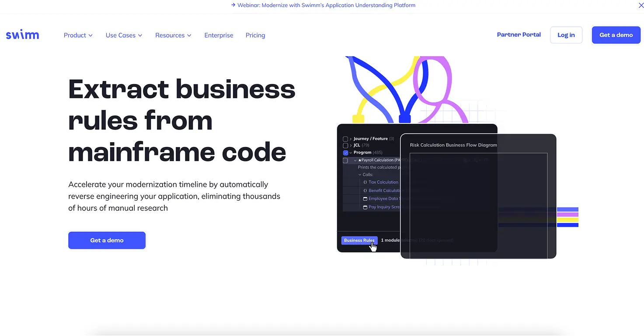The image size is (644, 336).
Task: Click the main hero headline text
Action: [182, 120]
